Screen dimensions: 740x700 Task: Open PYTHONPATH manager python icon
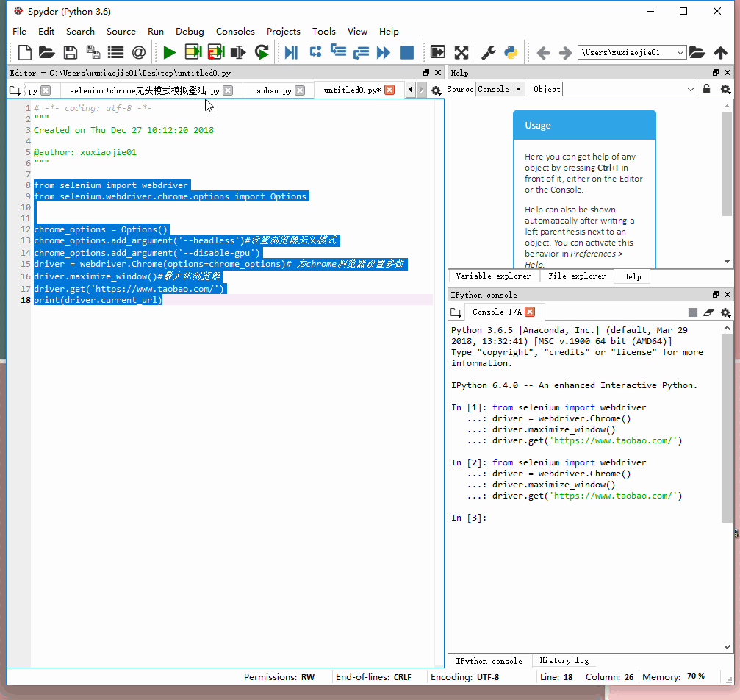click(x=511, y=52)
